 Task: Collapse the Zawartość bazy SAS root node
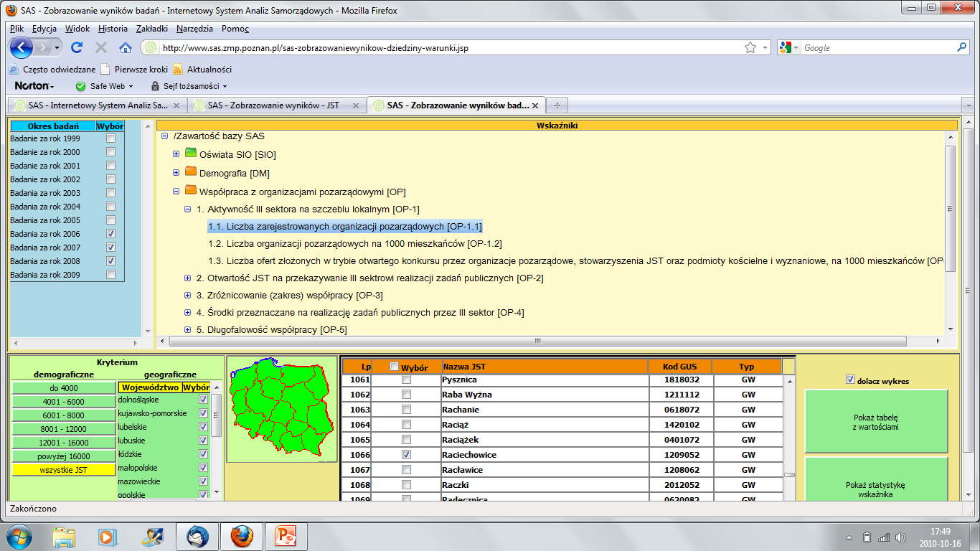click(164, 136)
